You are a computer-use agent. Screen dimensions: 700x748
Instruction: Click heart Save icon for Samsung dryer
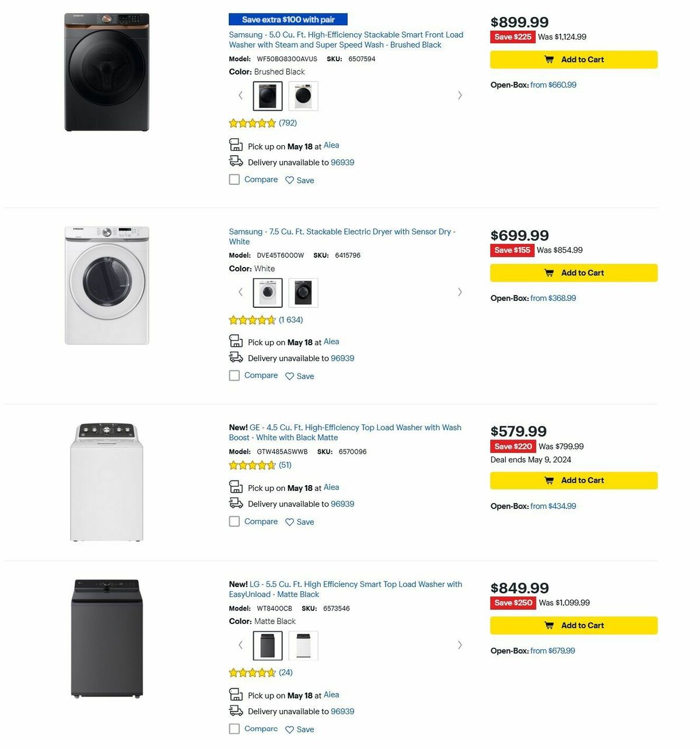tap(290, 376)
